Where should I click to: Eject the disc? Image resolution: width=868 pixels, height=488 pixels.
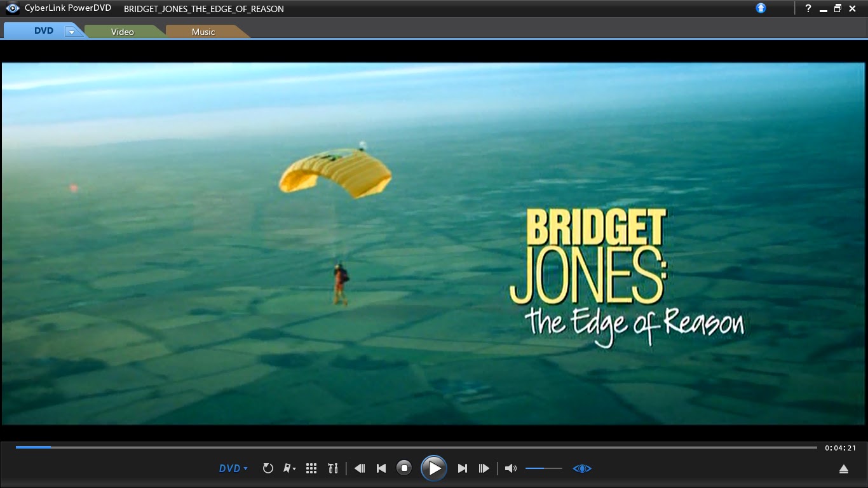[x=844, y=469]
